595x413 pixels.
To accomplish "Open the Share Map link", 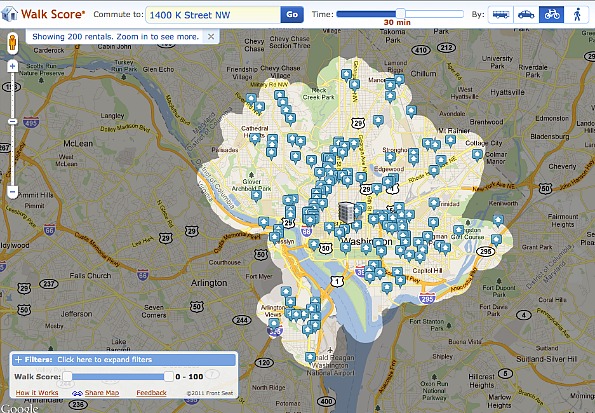I will coord(102,393).
